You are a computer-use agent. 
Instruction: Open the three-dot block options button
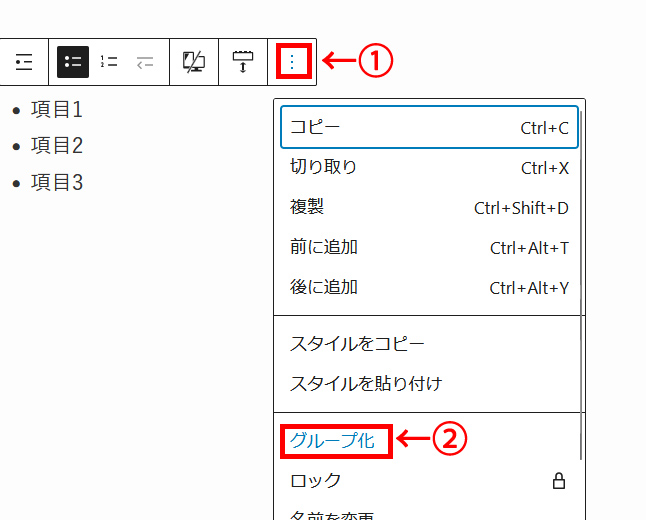pyautogui.click(x=292, y=61)
